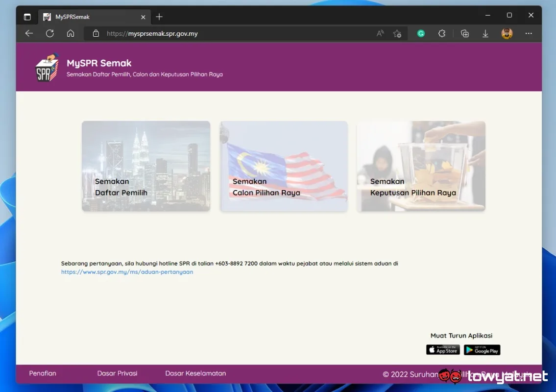Show the Downloads panel
This screenshot has height=392, width=556.
(x=485, y=33)
